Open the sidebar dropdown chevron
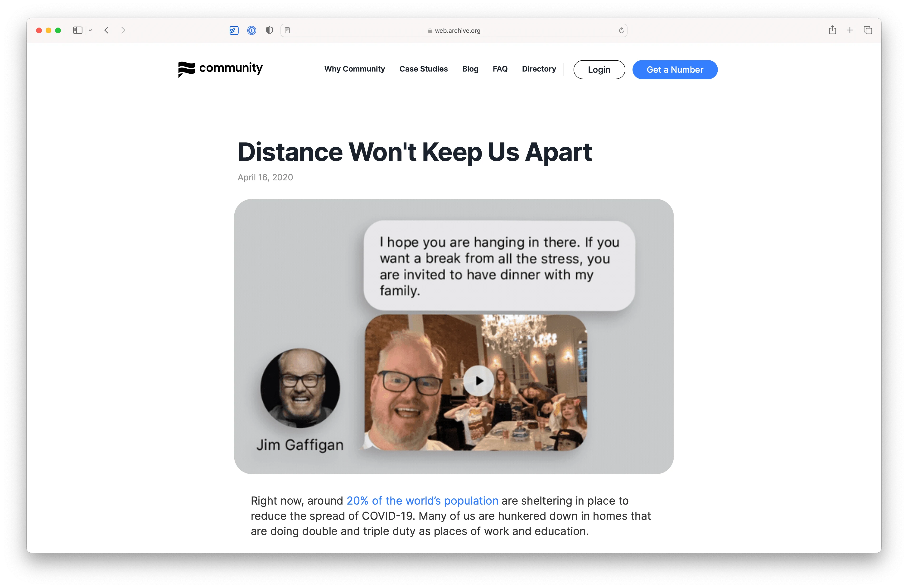 (90, 30)
